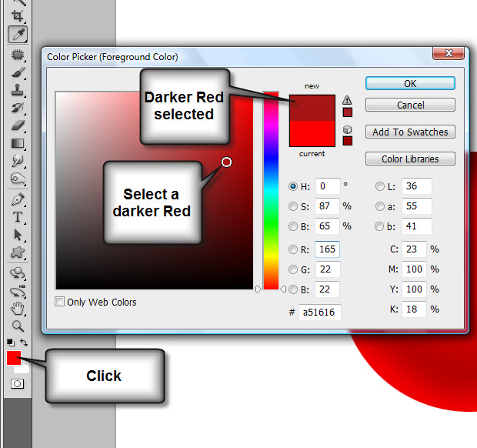Select the S saturation radio button
The height and width of the screenshot is (448, 477).
(293, 206)
